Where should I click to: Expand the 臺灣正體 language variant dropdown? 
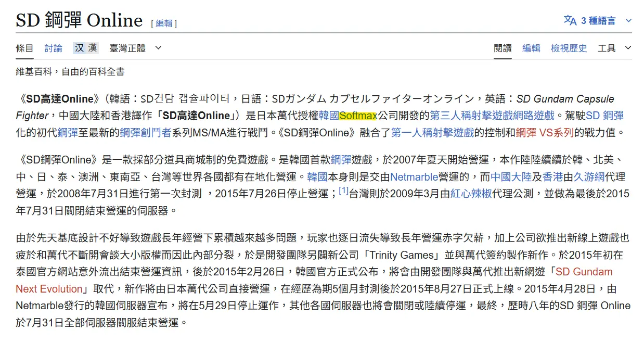coord(135,48)
